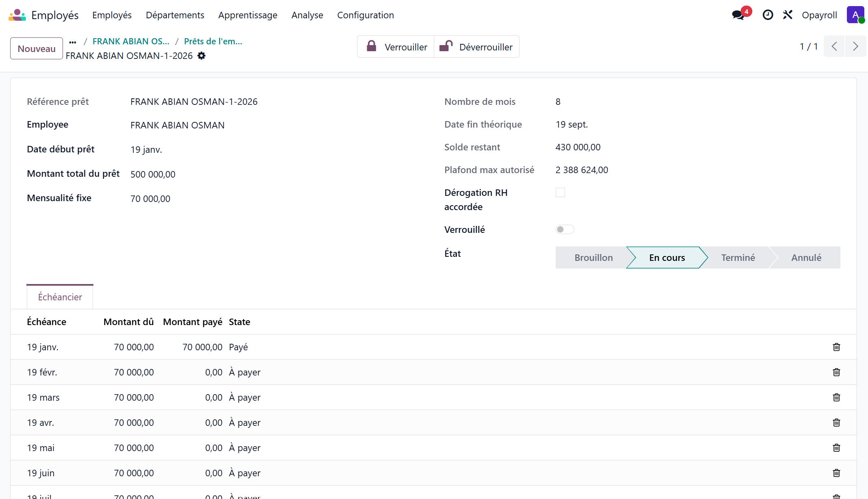868x499 pixels.
Task: Check the Dérogation RH accordée checkbox
Action: point(560,193)
